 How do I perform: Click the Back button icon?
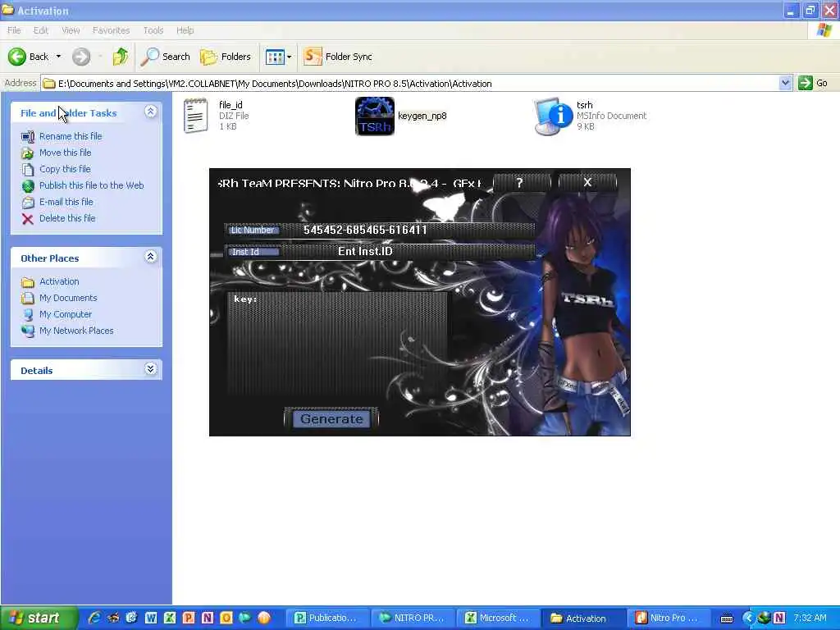(x=16, y=57)
